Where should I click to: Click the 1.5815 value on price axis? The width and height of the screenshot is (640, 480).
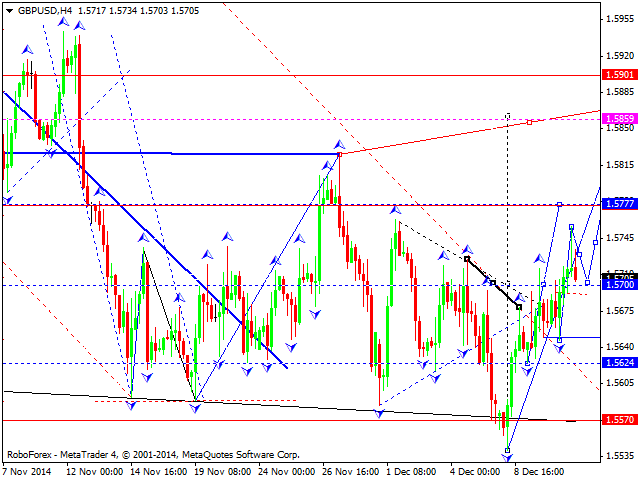[x=620, y=165]
